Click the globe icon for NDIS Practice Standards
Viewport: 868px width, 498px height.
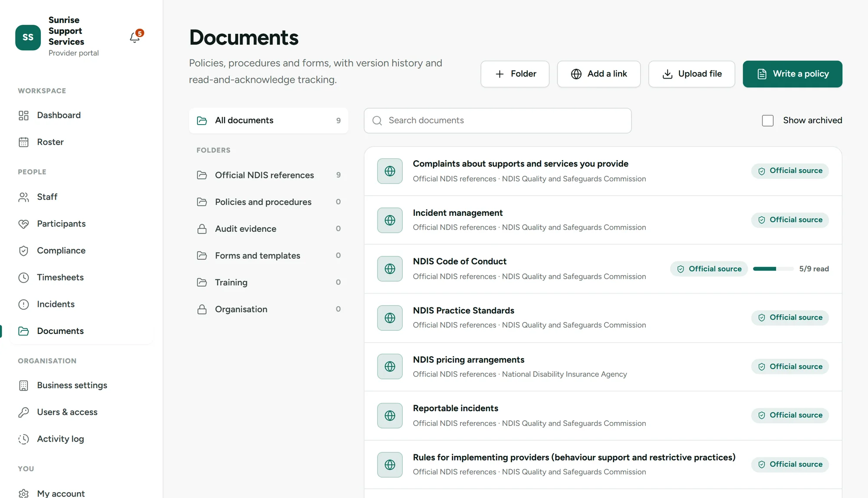click(390, 318)
